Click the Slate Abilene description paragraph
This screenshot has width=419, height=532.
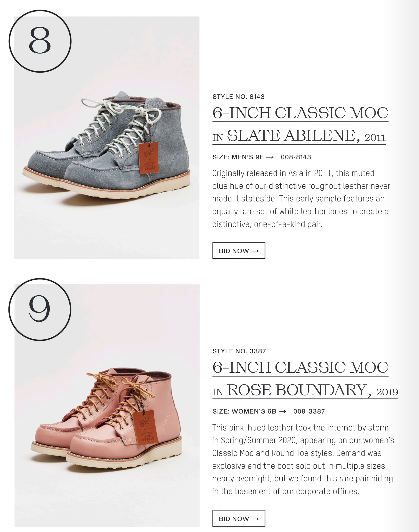[301, 199]
